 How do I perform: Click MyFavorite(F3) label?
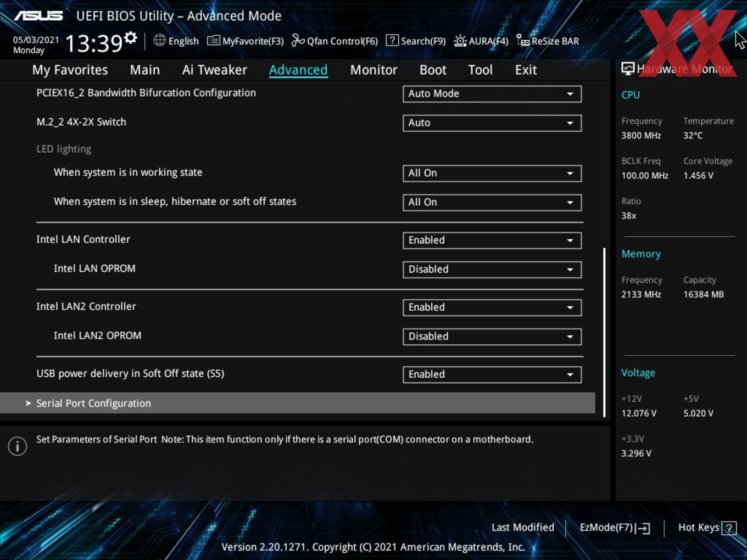(253, 41)
